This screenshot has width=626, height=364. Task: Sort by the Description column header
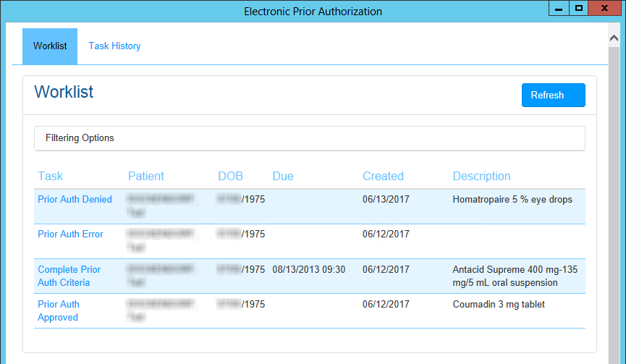481,176
